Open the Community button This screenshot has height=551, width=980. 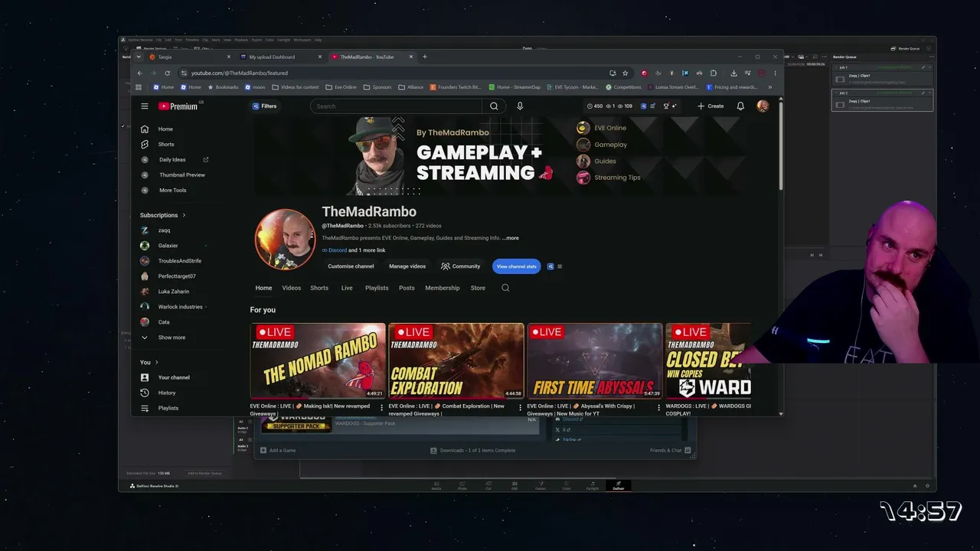pos(461,266)
